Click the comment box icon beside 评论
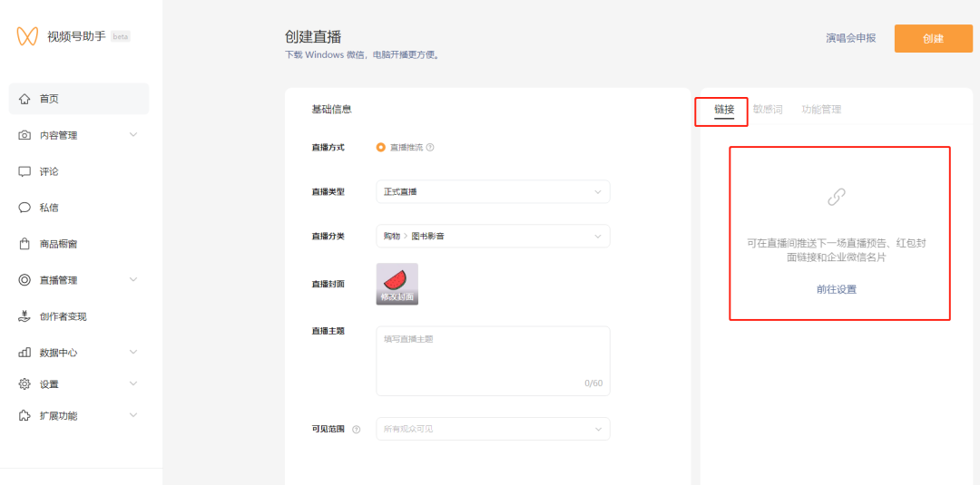The image size is (980, 485). click(24, 171)
